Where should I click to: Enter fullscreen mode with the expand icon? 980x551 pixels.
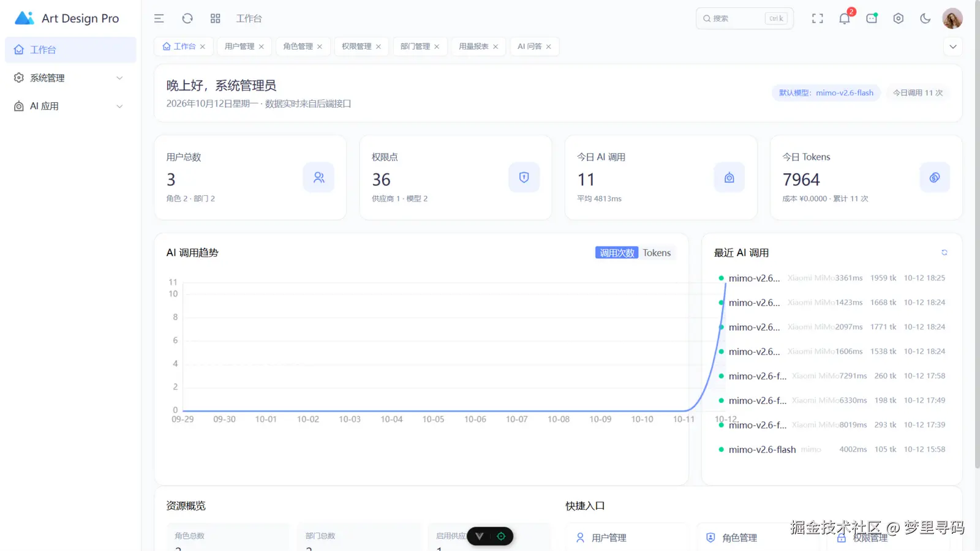tap(818, 18)
